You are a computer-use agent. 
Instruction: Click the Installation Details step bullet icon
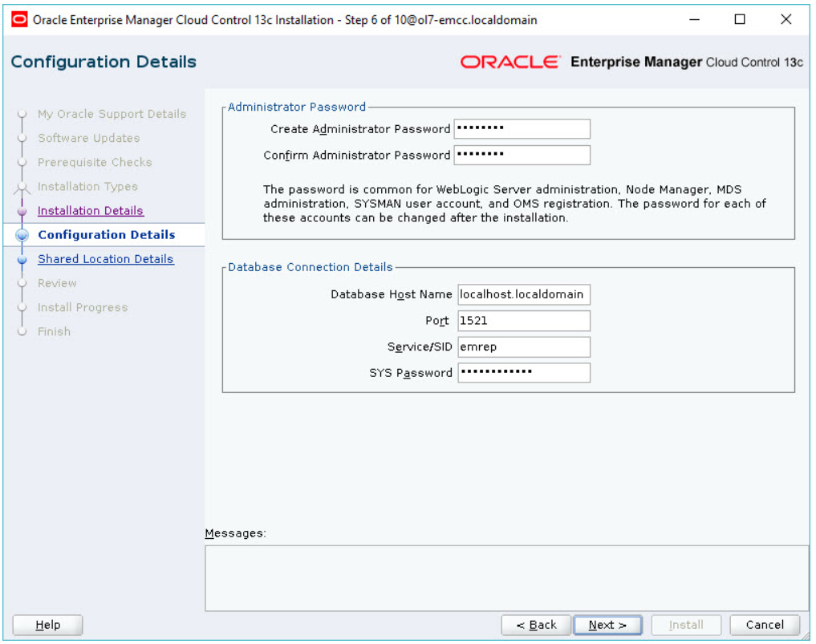coord(22,211)
